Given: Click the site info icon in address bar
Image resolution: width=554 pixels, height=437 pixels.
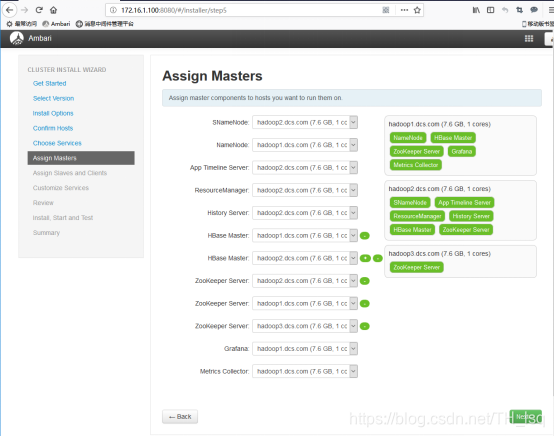Looking at the screenshot, I should coord(113,10).
